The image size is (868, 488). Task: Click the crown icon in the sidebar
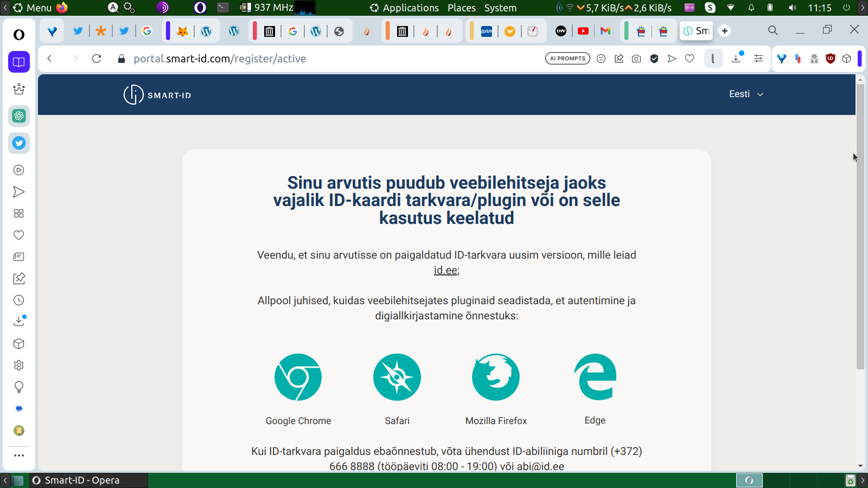19,89
